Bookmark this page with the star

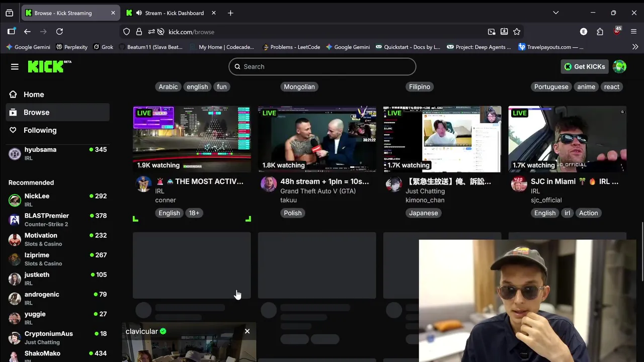tap(517, 32)
